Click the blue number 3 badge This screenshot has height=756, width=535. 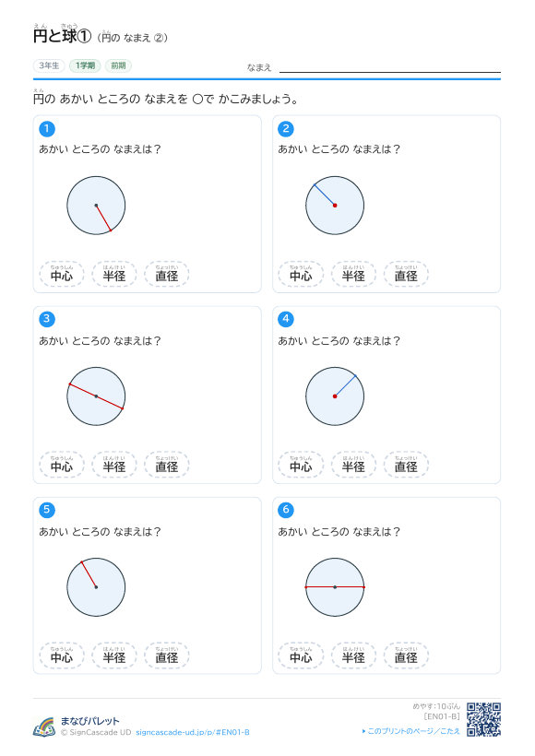pyautogui.click(x=47, y=319)
